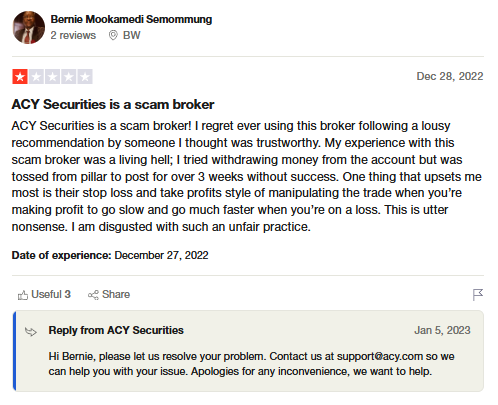The width and height of the screenshot is (498, 405).
Task: Click the reply arrow icon
Action: (31, 331)
